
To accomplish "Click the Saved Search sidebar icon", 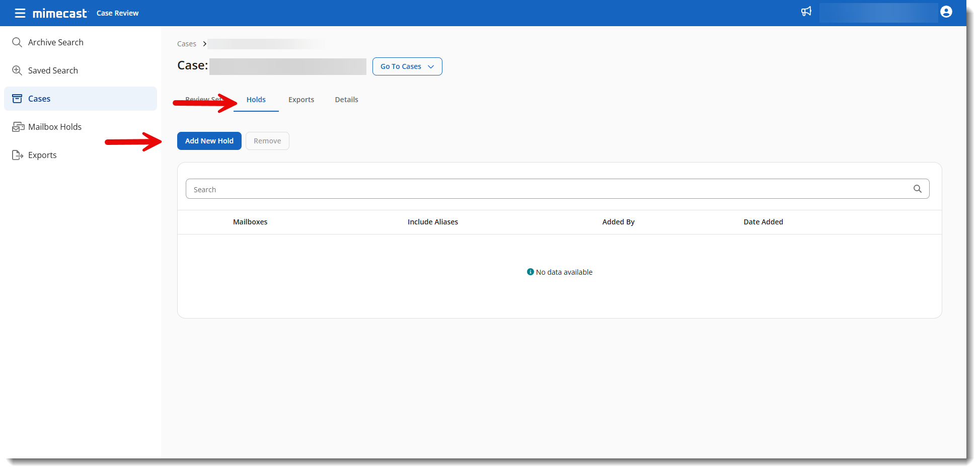I will 17,70.
